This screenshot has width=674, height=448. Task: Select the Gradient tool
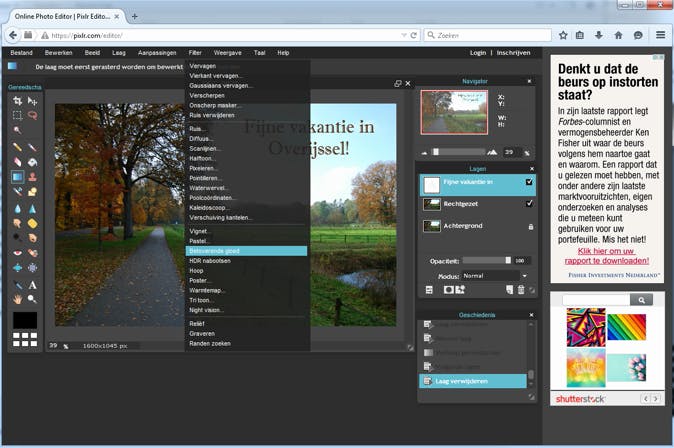17,177
